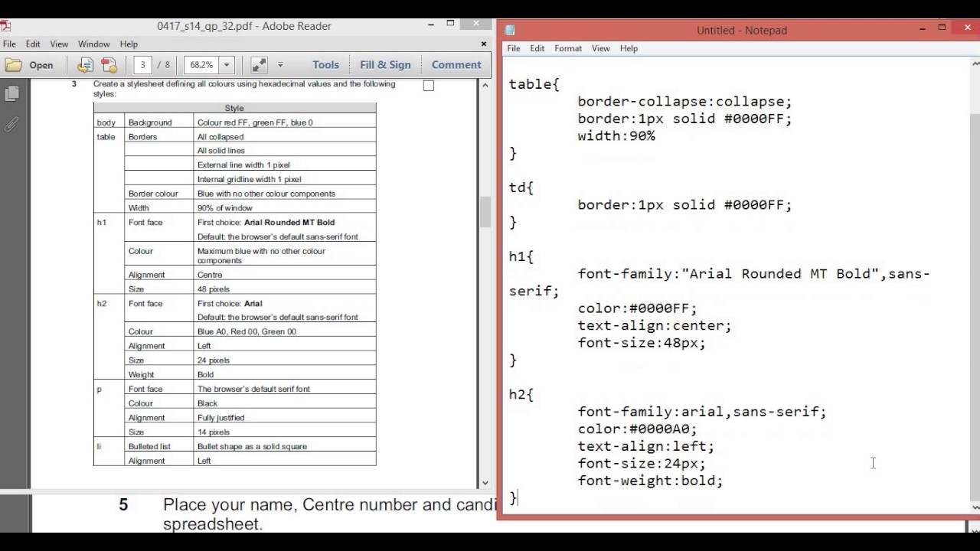The height and width of the screenshot is (551, 980).
Task: Open Notepad Format menu
Action: [x=568, y=48]
